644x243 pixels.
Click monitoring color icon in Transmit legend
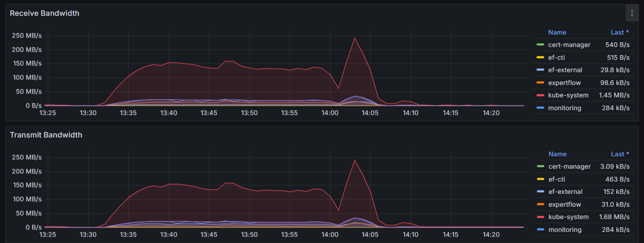540,230
